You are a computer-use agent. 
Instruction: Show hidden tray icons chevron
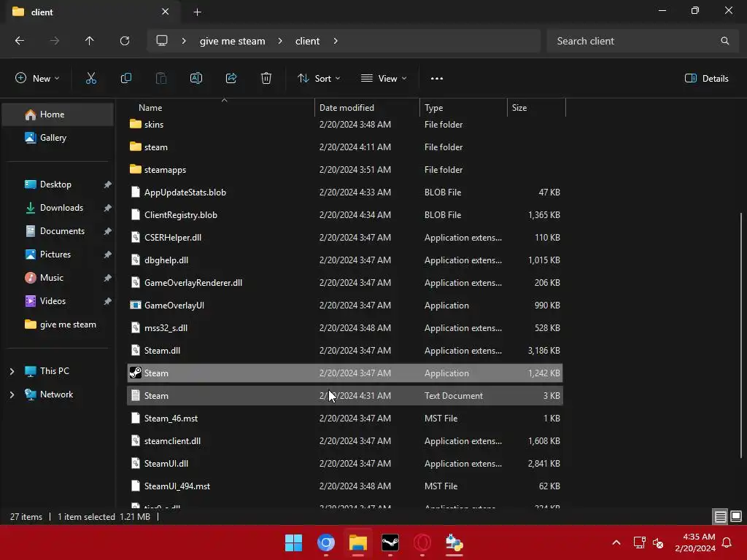click(616, 542)
